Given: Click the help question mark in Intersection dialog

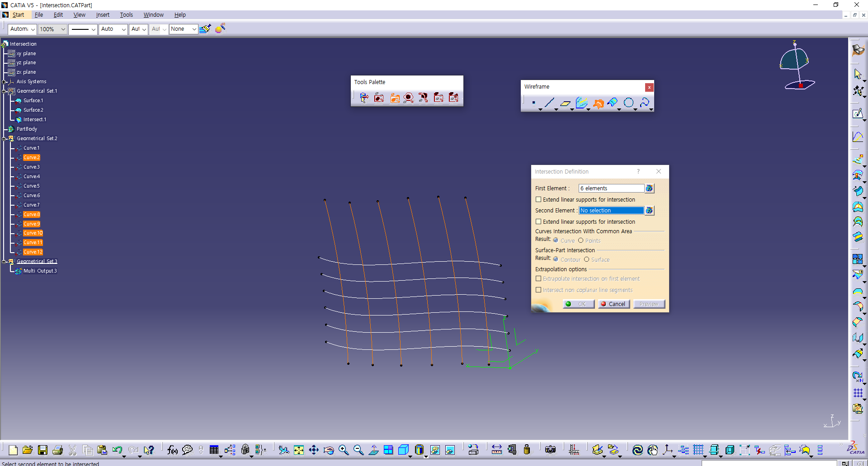Looking at the screenshot, I should (638, 171).
